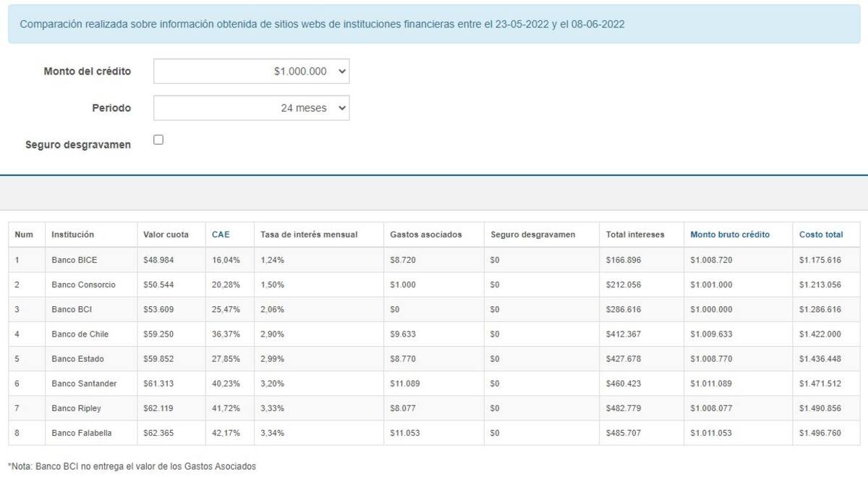The image size is (868, 477).
Task: Open the Monto del crédito dropdown
Action: 251,72
